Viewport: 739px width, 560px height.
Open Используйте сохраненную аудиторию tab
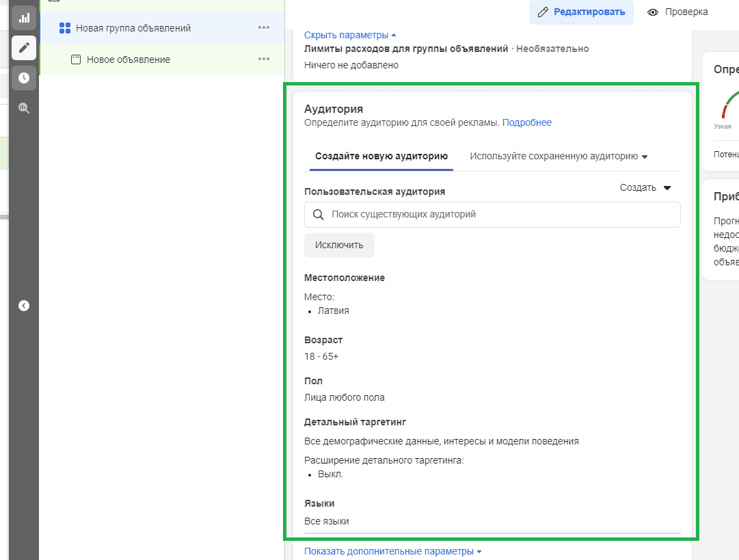point(559,156)
